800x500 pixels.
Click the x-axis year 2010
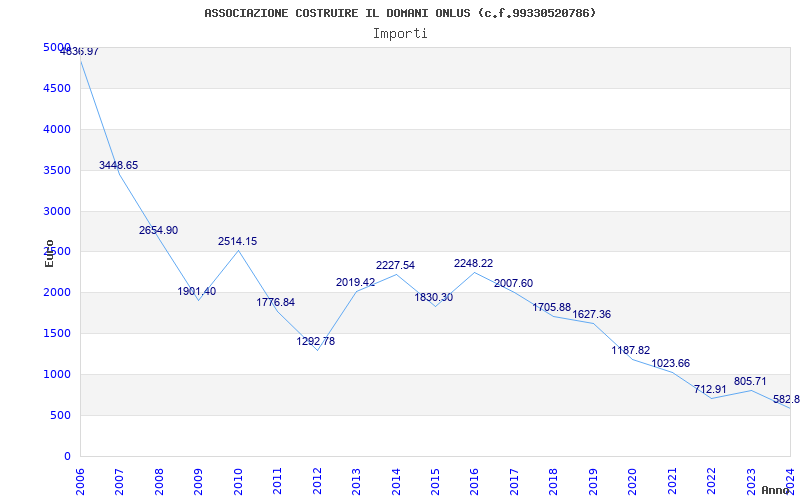pyautogui.click(x=238, y=481)
